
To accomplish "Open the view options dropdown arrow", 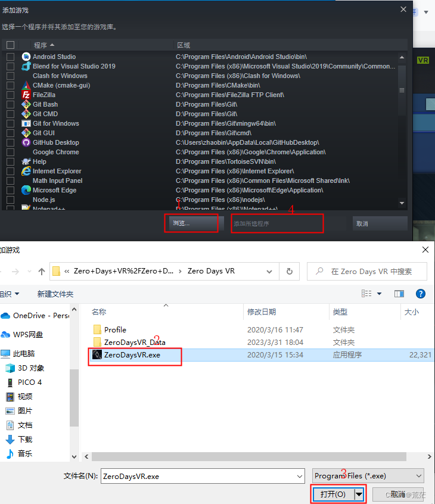I will point(380,294).
